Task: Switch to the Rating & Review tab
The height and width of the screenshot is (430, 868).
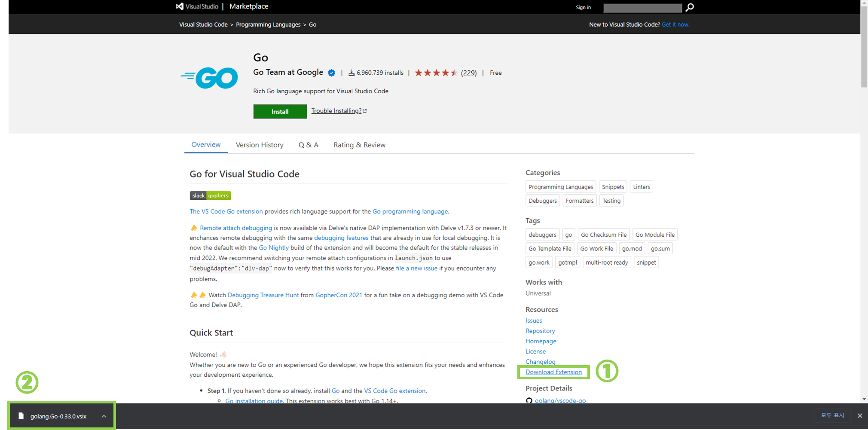Action: tap(359, 145)
